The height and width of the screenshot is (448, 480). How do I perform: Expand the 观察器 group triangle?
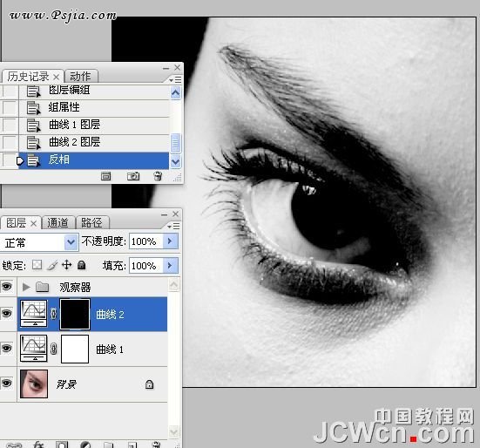[26, 287]
